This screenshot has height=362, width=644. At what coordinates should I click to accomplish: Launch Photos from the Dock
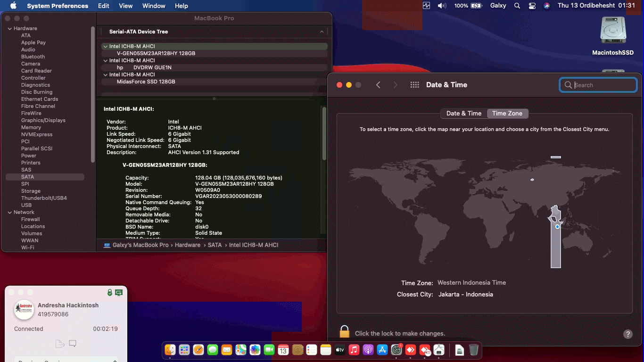click(x=255, y=350)
